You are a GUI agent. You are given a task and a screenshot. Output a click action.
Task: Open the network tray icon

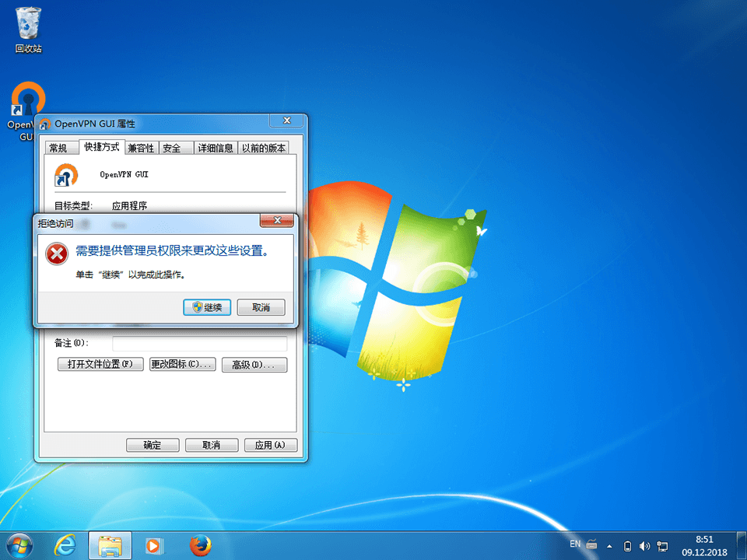pyautogui.click(x=662, y=546)
